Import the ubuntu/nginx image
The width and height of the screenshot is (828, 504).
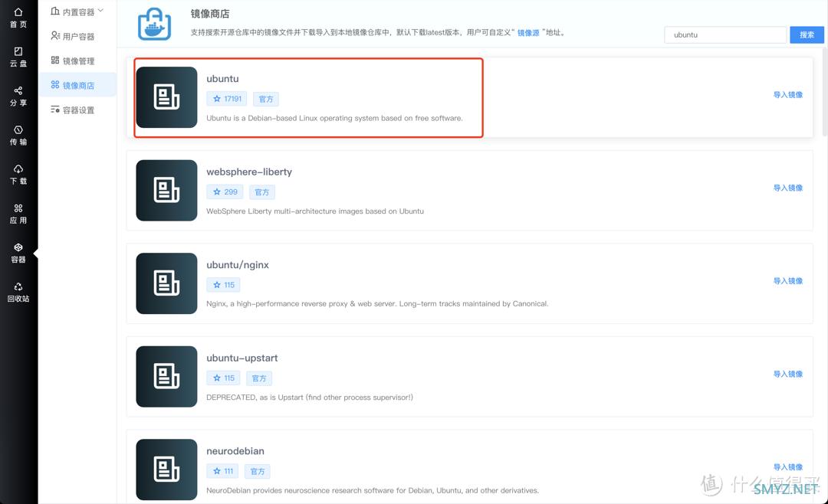point(788,281)
